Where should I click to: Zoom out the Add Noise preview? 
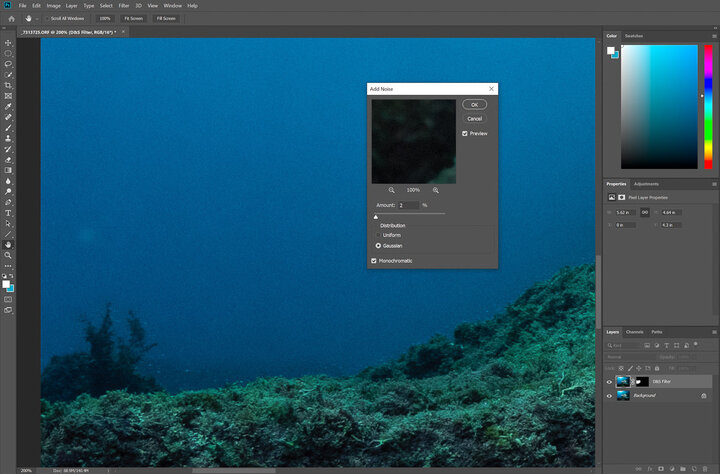[x=391, y=189]
